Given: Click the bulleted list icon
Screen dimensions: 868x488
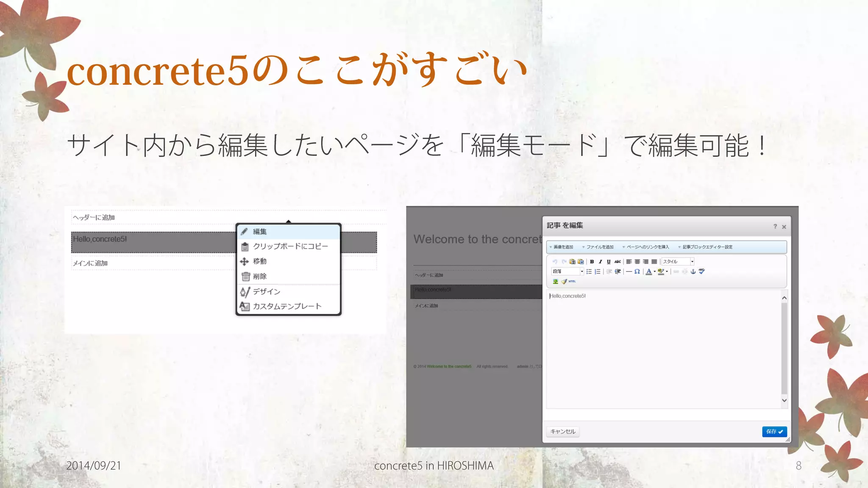Looking at the screenshot, I should point(589,272).
